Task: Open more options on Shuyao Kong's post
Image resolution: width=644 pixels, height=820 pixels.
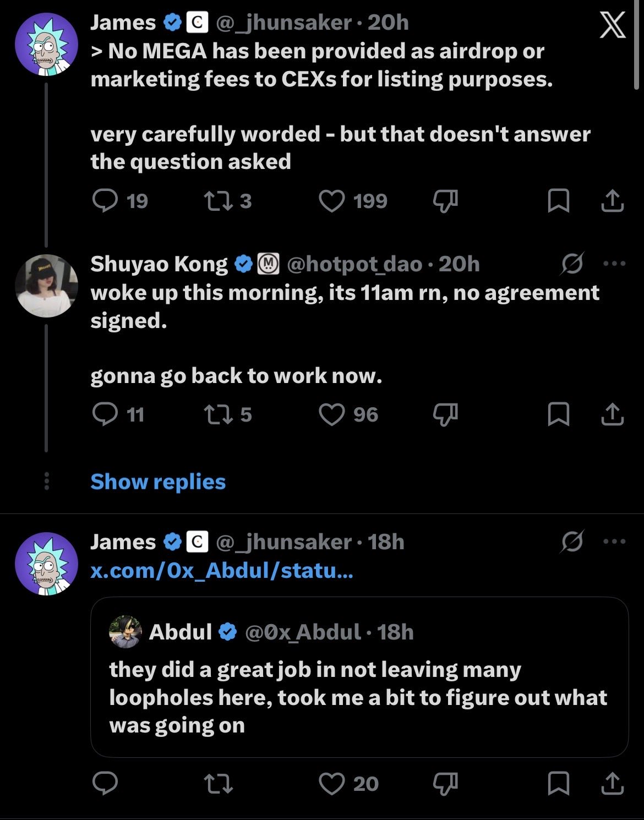Action: coord(614,264)
